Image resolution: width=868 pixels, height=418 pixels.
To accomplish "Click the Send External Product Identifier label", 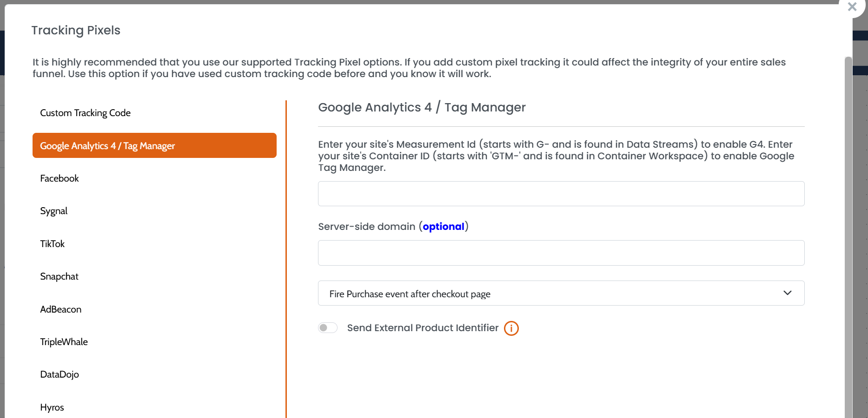I will tap(422, 328).
